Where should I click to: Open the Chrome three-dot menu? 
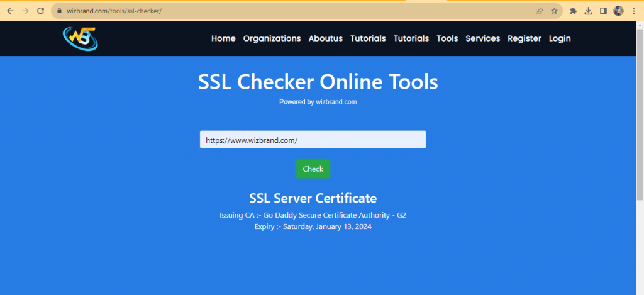coord(634,11)
